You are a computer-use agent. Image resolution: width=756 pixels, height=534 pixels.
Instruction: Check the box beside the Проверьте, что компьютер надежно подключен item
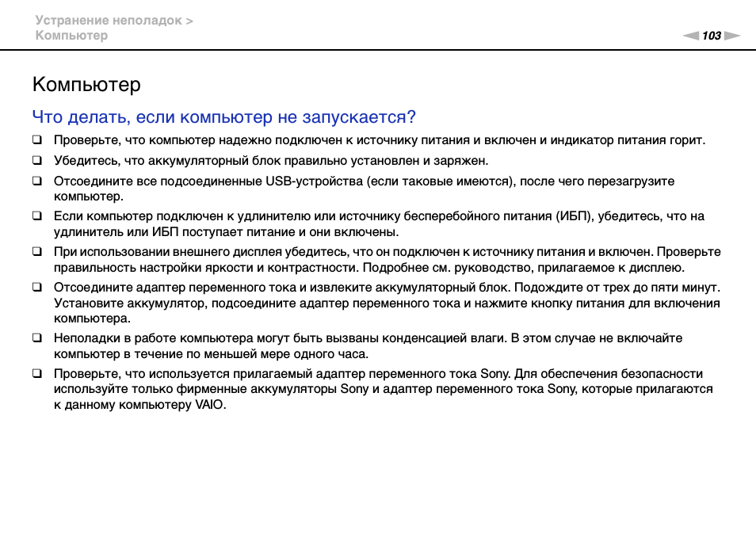click(x=37, y=140)
